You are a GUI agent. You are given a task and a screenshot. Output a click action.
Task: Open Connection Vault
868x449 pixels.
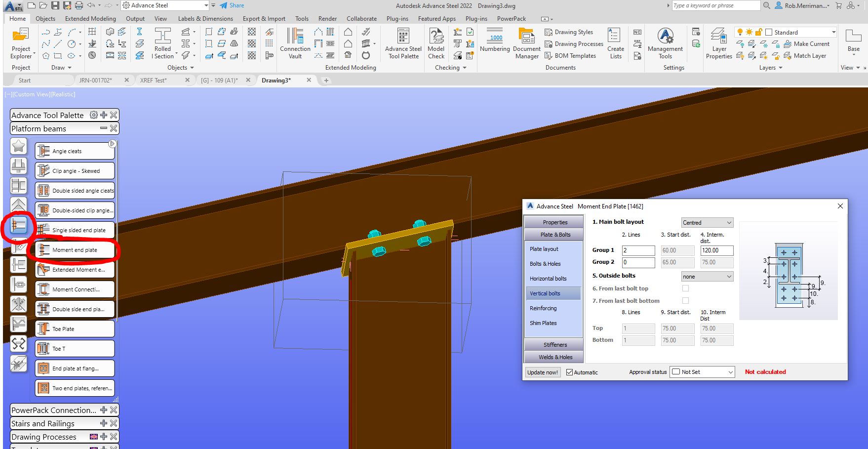(x=295, y=43)
